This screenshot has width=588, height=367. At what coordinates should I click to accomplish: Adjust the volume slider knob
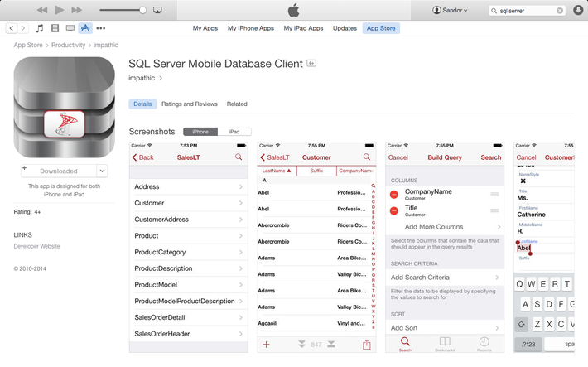tap(142, 10)
